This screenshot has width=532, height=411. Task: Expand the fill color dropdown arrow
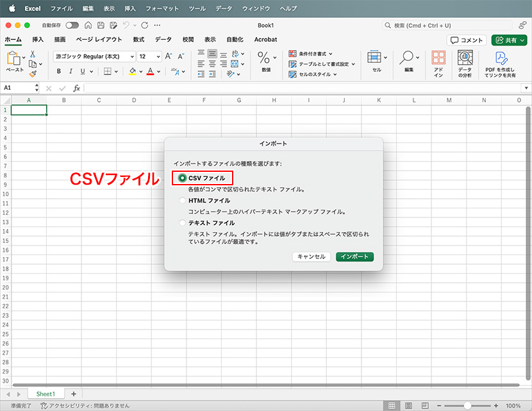pos(141,72)
